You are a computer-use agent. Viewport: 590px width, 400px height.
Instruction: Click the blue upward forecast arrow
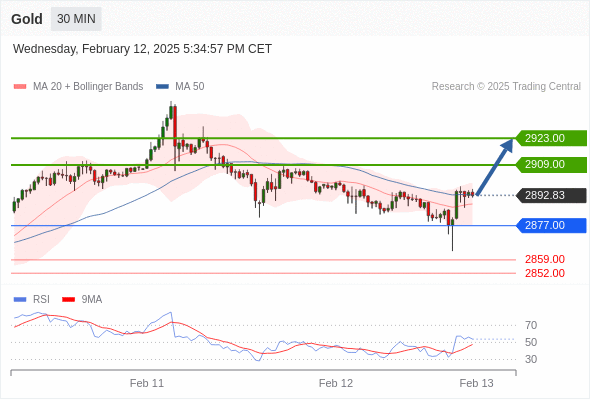[494, 167]
